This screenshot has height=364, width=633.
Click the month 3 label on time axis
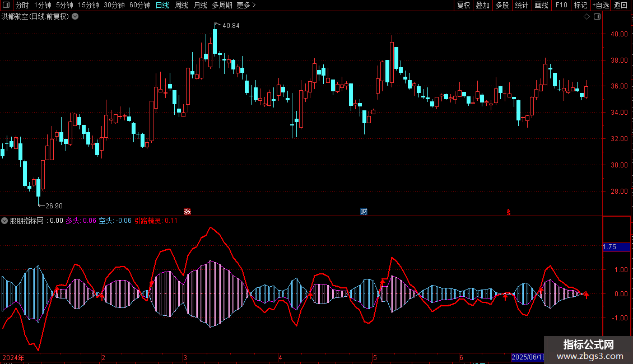click(185, 357)
